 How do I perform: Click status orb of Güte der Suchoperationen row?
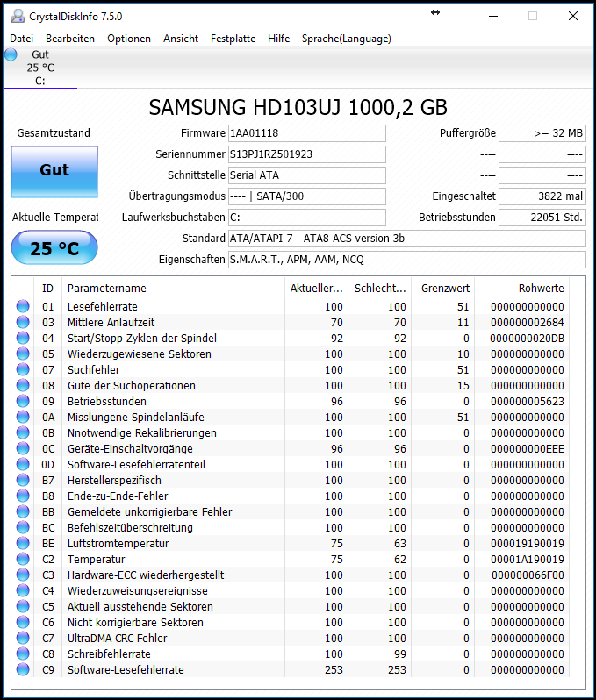pos(23,385)
